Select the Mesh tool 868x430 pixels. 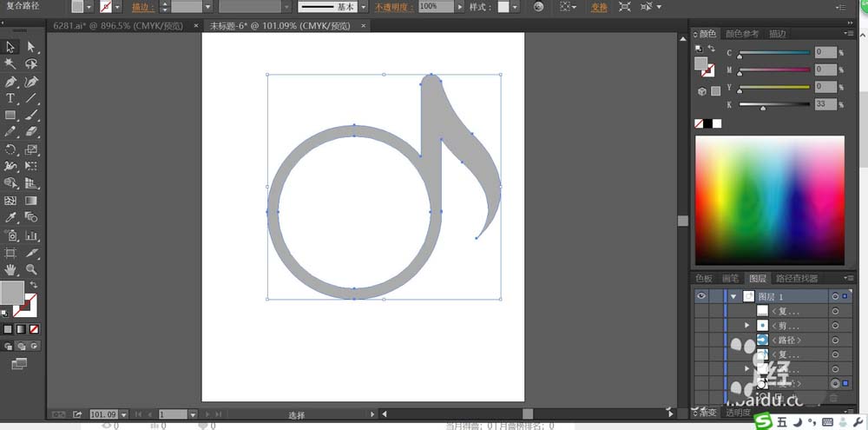point(10,200)
